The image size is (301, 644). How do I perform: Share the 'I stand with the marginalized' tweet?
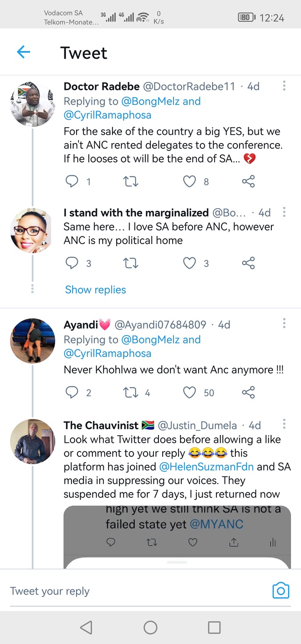(248, 263)
